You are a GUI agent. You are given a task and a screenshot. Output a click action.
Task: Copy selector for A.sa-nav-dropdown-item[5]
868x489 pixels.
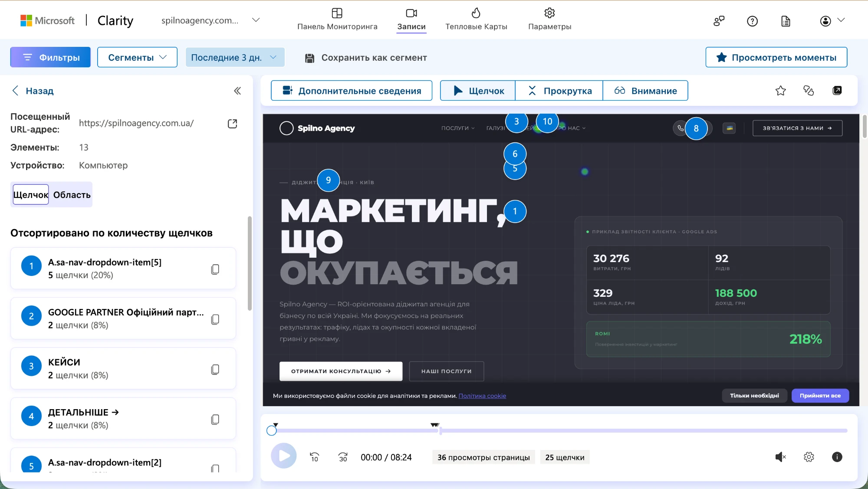click(215, 269)
